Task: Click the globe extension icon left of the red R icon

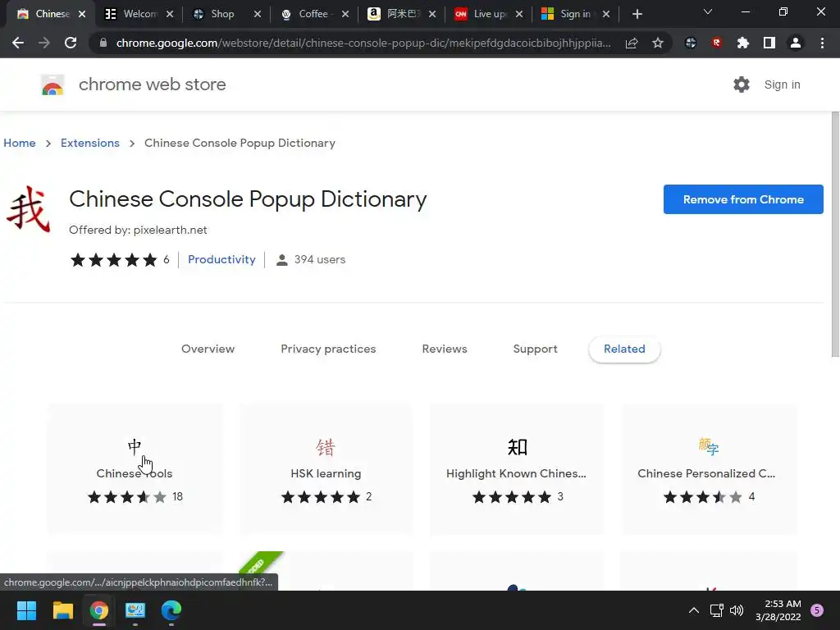Action: tap(691, 43)
